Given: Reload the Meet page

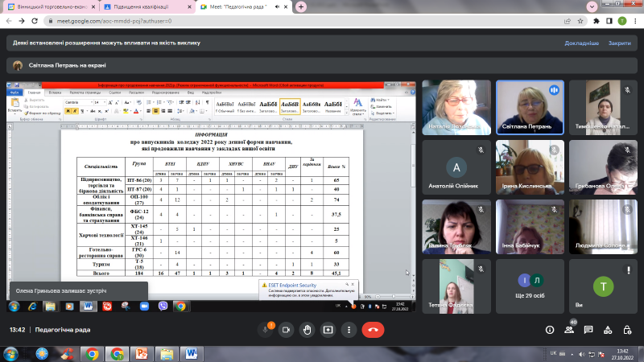Looking at the screenshot, I should tap(35, 21).
